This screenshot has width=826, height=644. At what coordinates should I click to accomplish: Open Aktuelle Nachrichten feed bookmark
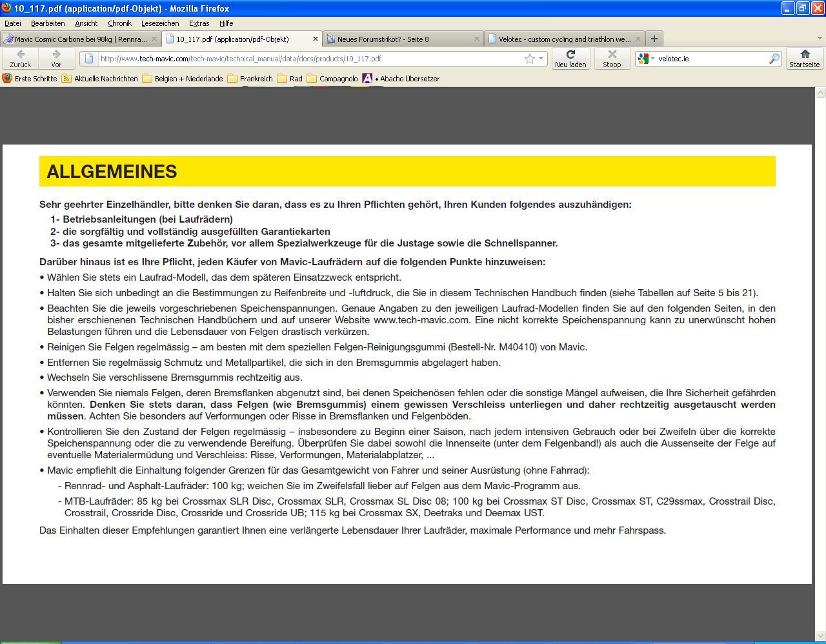click(99, 79)
